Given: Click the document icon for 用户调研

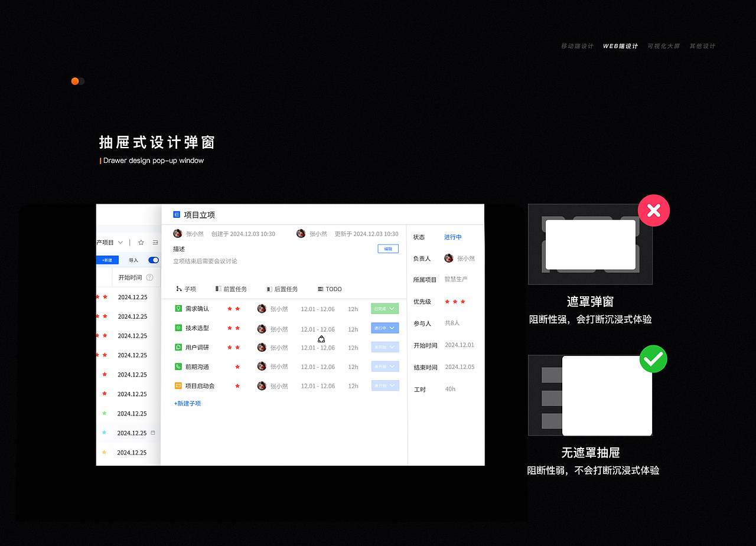Looking at the screenshot, I should tap(178, 347).
